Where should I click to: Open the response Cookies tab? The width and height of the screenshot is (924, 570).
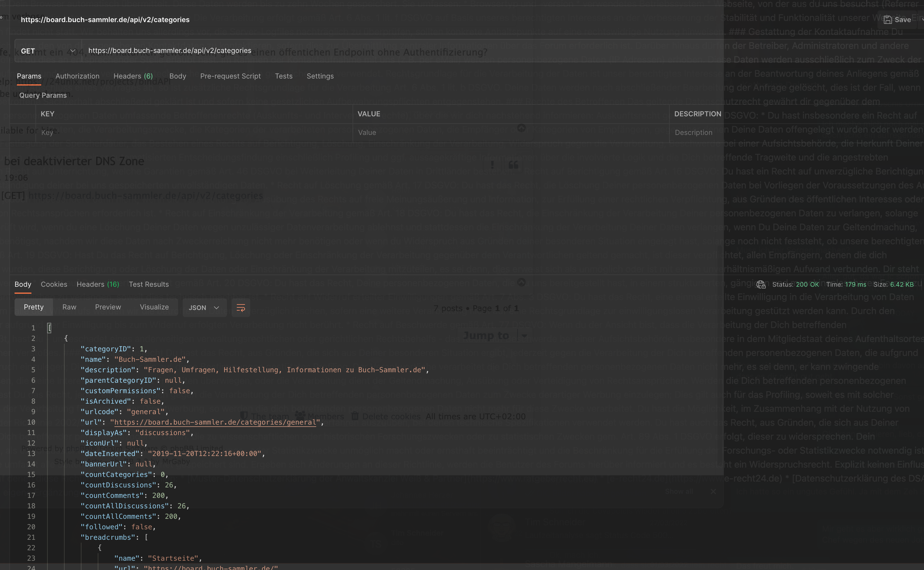(x=54, y=284)
